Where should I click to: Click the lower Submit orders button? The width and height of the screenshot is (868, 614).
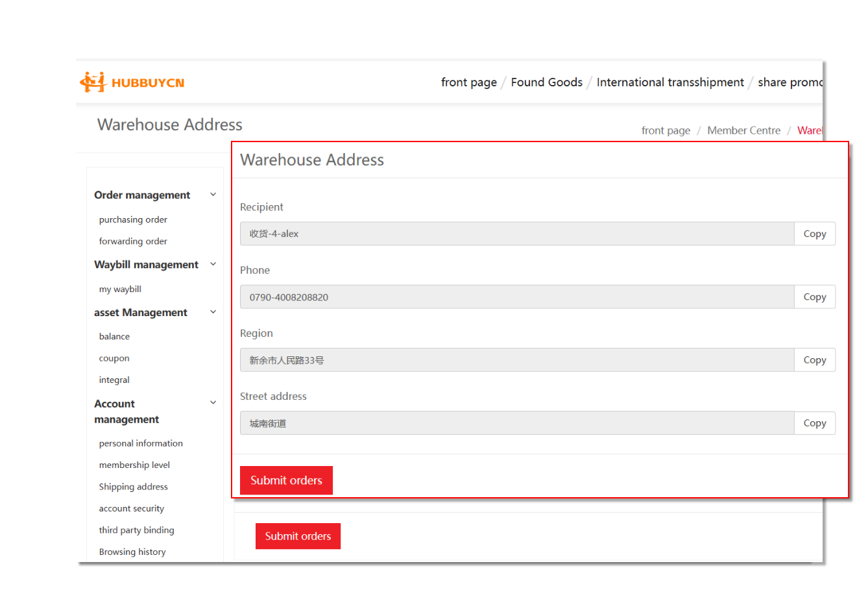pyautogui.click(x=298, y=536)
